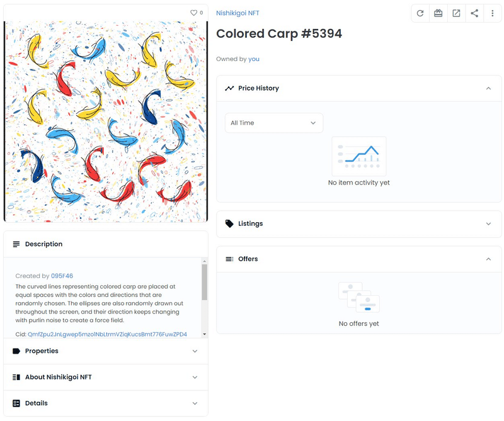This screenshot has width=504, height=421.
Task: Collapse the Price History section
Action: coord(489,89)
